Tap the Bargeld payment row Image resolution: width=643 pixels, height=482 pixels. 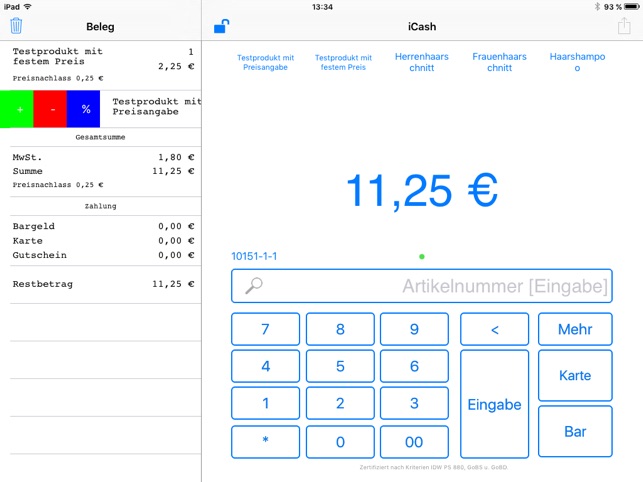point(103,226)
